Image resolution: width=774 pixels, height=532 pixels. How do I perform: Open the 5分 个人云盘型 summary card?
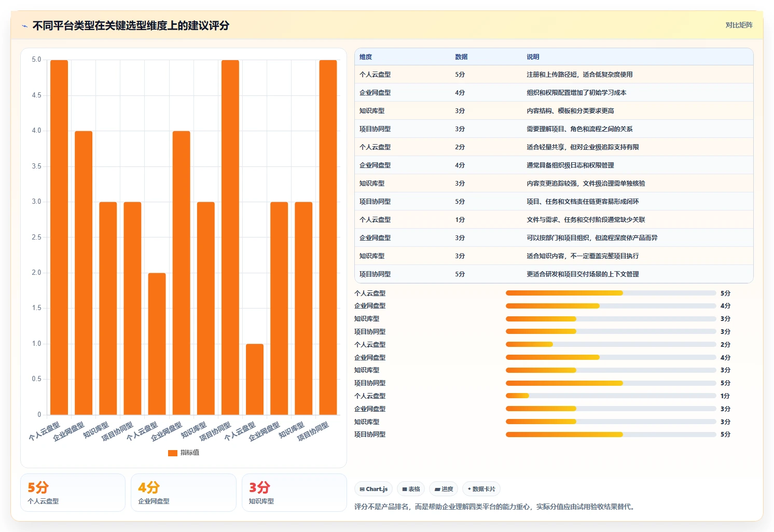click(73, 493)
